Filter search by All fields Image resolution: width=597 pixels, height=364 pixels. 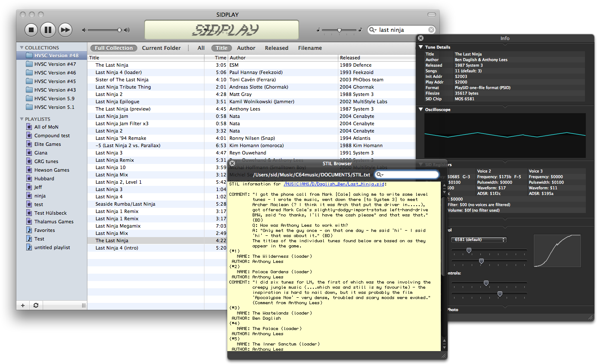(201, 48)
